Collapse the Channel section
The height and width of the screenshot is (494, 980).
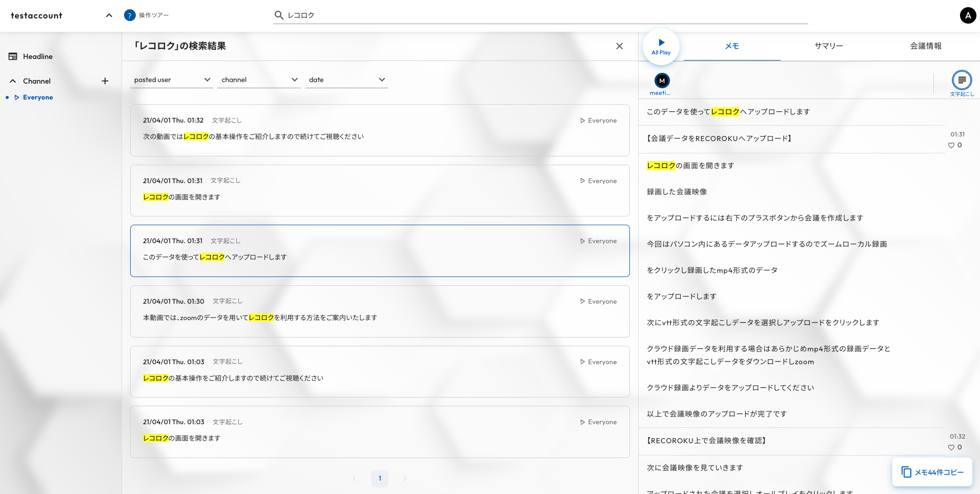click(x=13, y=81)
